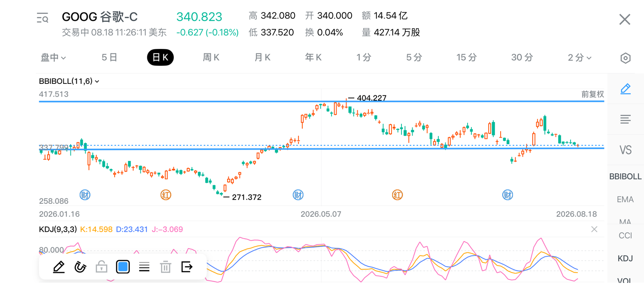Switch to 月K tab
The height and width of the screenshot is (298, 644).
262,58
